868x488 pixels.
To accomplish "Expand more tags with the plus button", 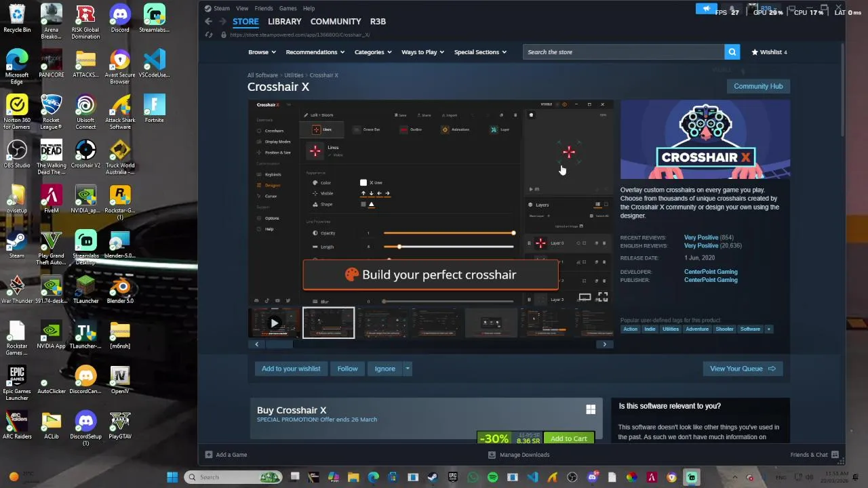I will [x=768, y=329].
